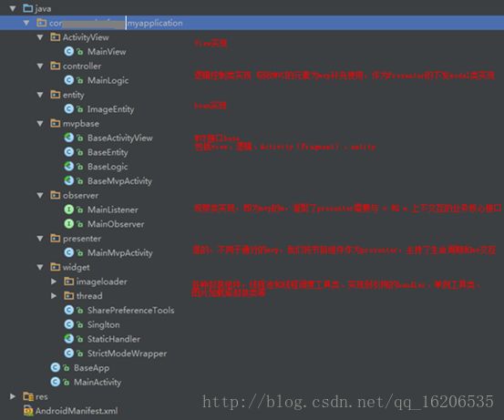Select the BaseMvpActivity file name

tap(119, 181)
